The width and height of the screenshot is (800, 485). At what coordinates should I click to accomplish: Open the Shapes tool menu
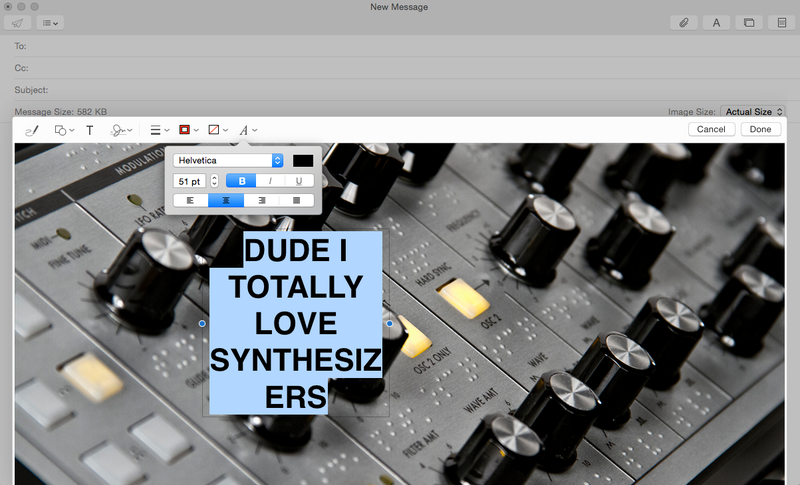(64, 131)
